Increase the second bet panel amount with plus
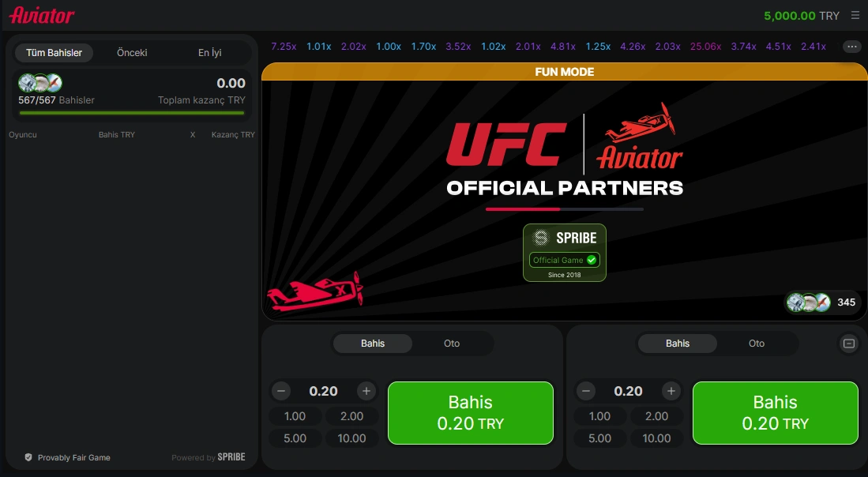 point(671,391)
